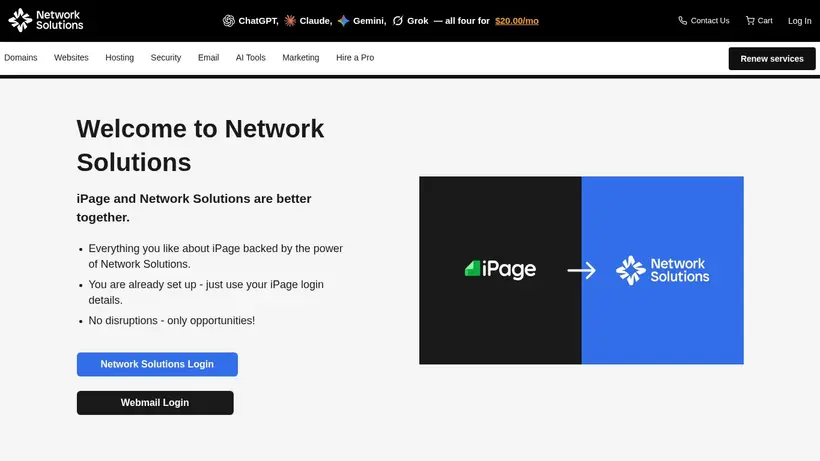Click the ChatGPT icon in banner
This screenshot has width=820, height=461.
point(229,21)
